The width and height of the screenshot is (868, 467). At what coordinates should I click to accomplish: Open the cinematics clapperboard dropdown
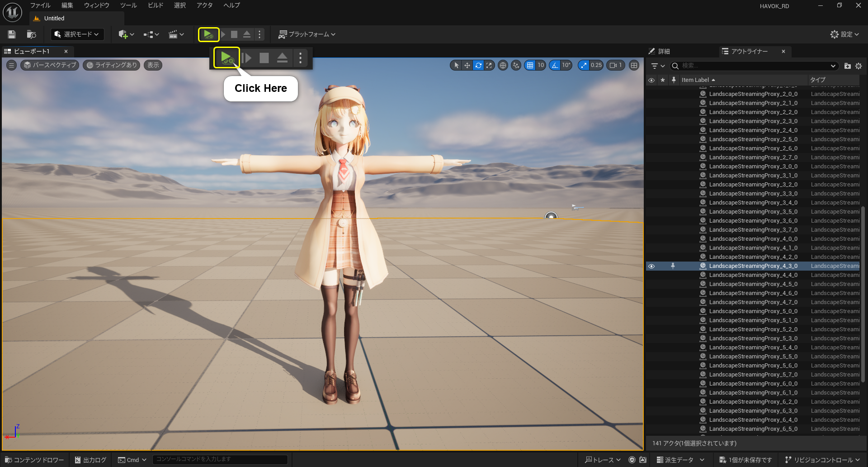point(176,34)
